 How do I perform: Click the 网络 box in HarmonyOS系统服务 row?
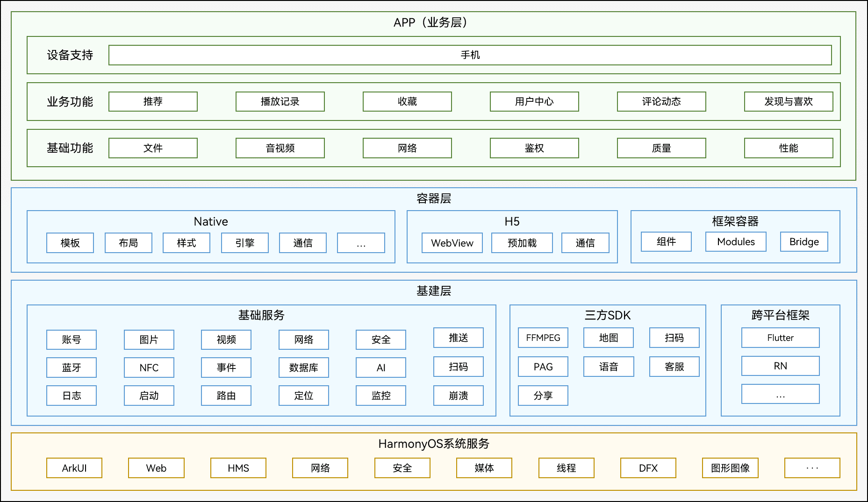(x=320, y=468)
